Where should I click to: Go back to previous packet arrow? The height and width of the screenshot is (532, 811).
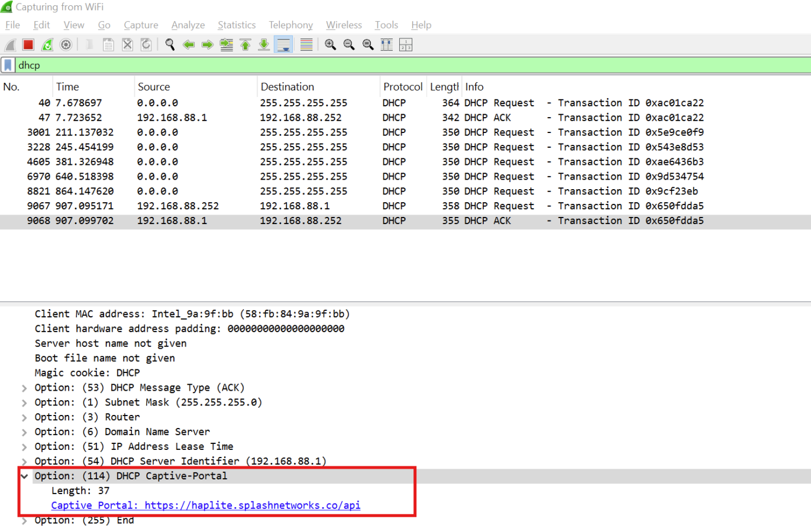click(x=189, y=45)
